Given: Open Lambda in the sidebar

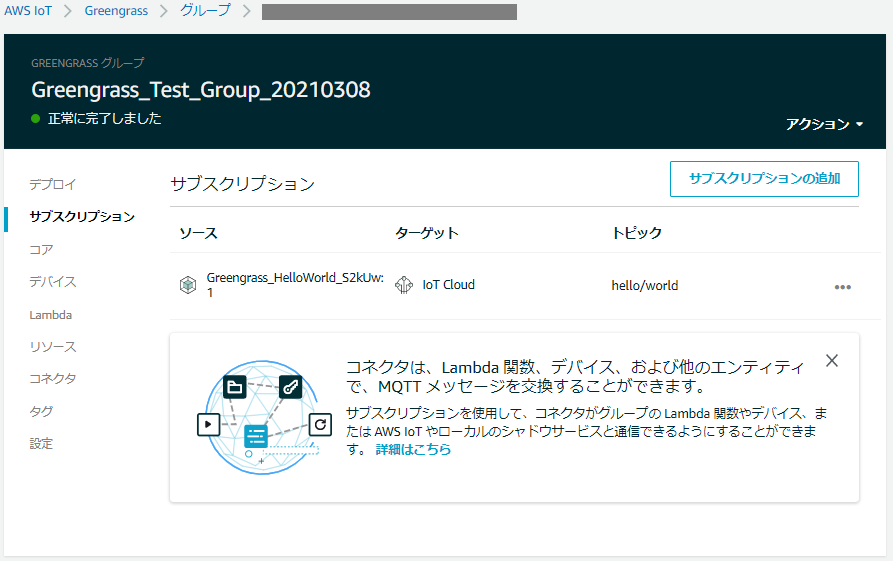Looking at the screenshot, I should click(x=51, y=315).
